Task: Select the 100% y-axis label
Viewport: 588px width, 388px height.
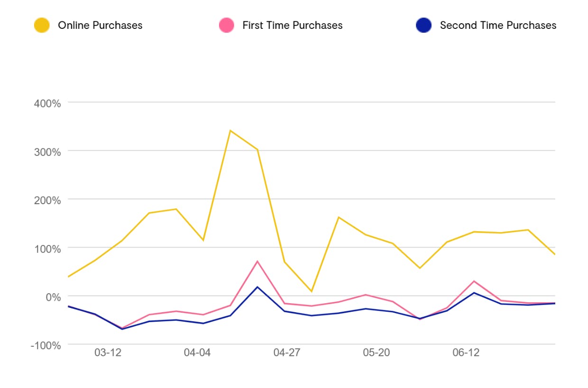Action: point(47,249)
